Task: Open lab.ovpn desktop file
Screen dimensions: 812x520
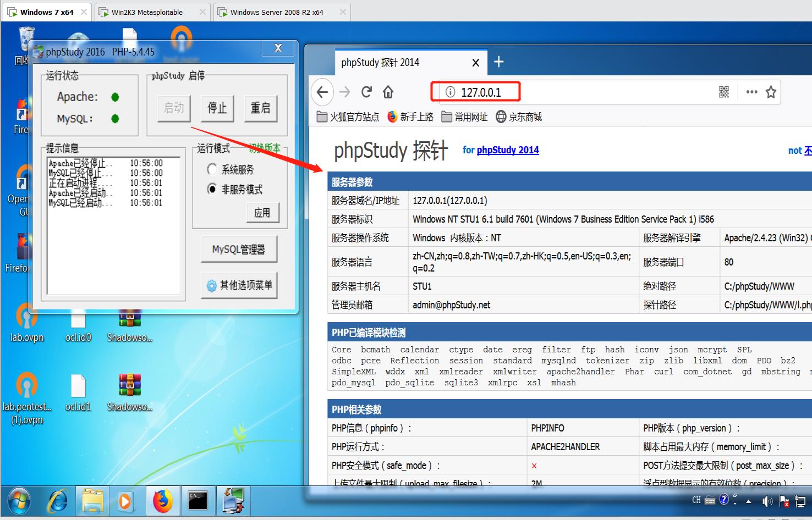Action: [26, 323]
